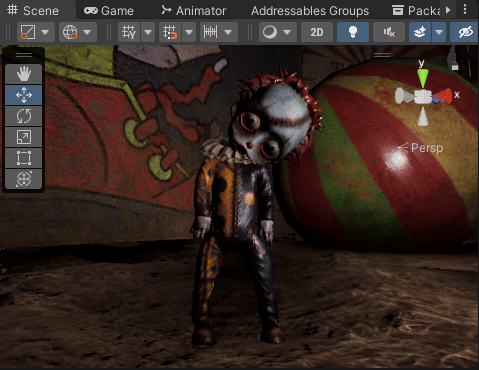Expand grid snapping settings dropdown

[x=189, y=32]
